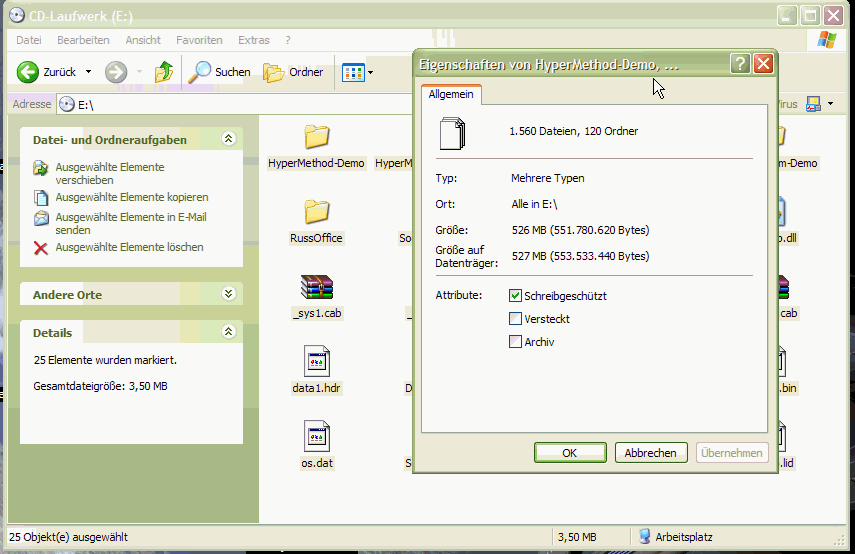855x554 pixels.
Task: Open the Bearbeiten menu
Action: tap(83, 40)
